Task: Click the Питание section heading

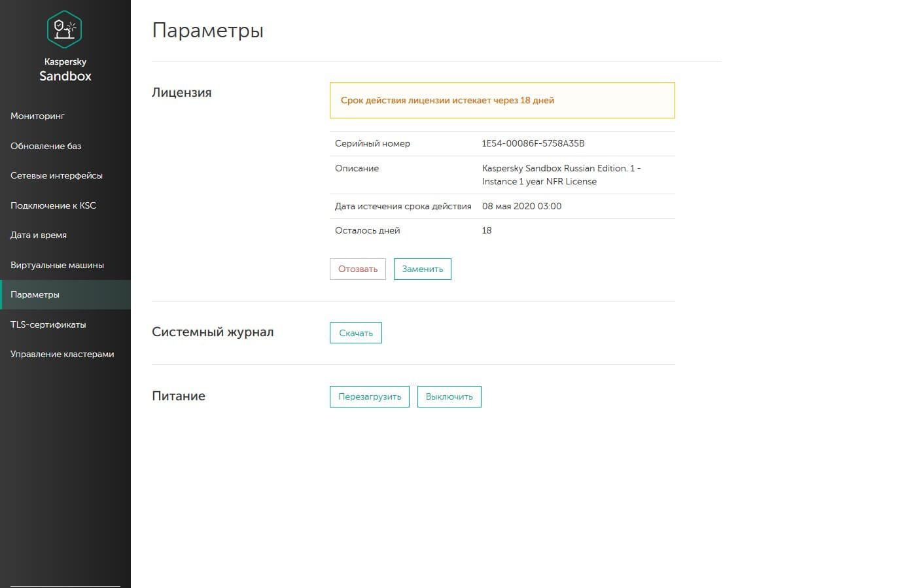Action: pos(179,396)
